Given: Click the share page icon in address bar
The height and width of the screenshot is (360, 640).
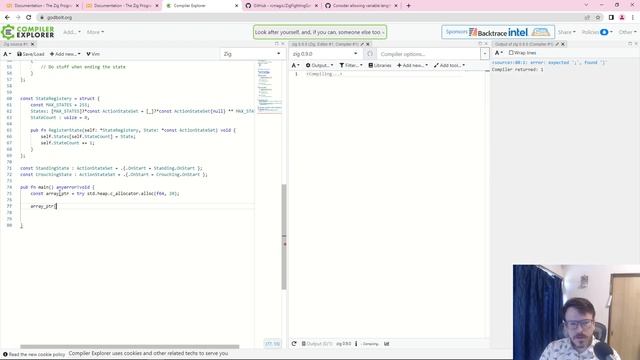Looking at the screenshot, I should pos(587,18).
